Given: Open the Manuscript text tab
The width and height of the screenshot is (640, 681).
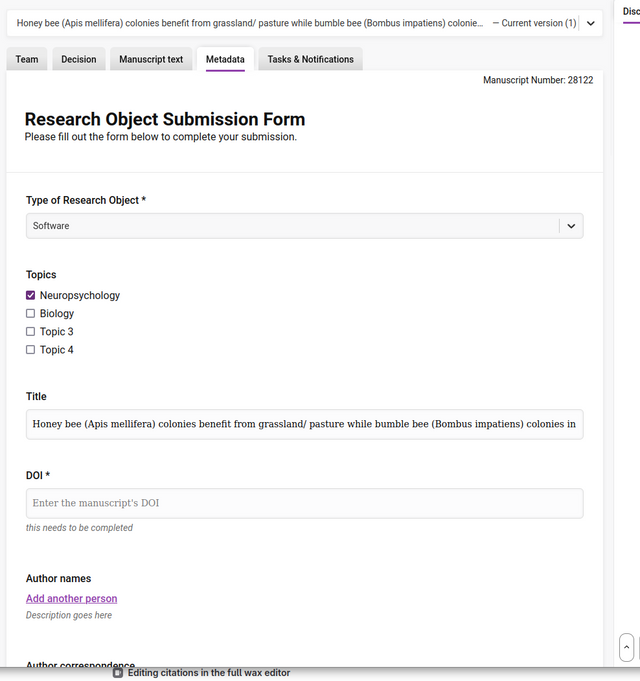Looking at the screenshot, I should coord(151,59).
